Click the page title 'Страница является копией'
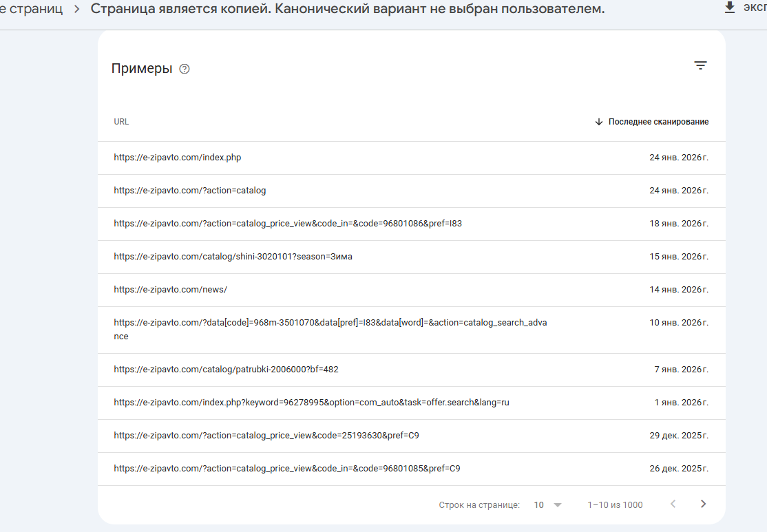This screenshot has width=767, height=532. click(x=347, y=9)
